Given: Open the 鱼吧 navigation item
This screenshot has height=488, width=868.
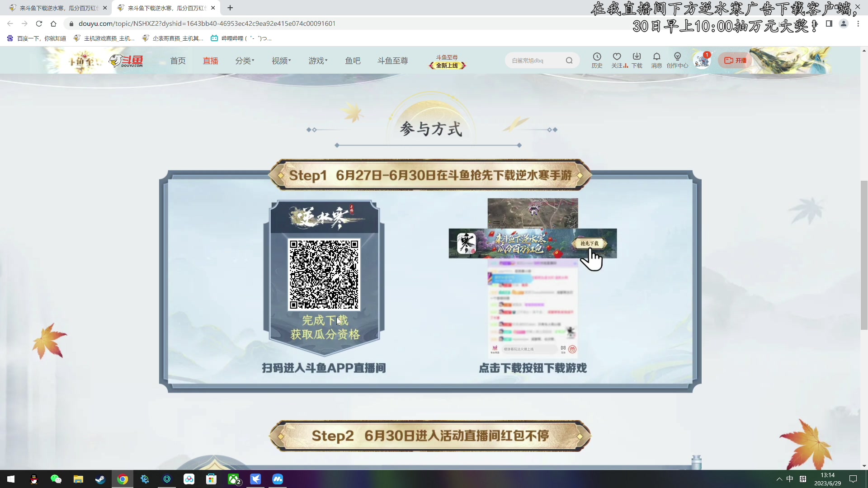Looking at the screenshot, I should click(353, 61).
